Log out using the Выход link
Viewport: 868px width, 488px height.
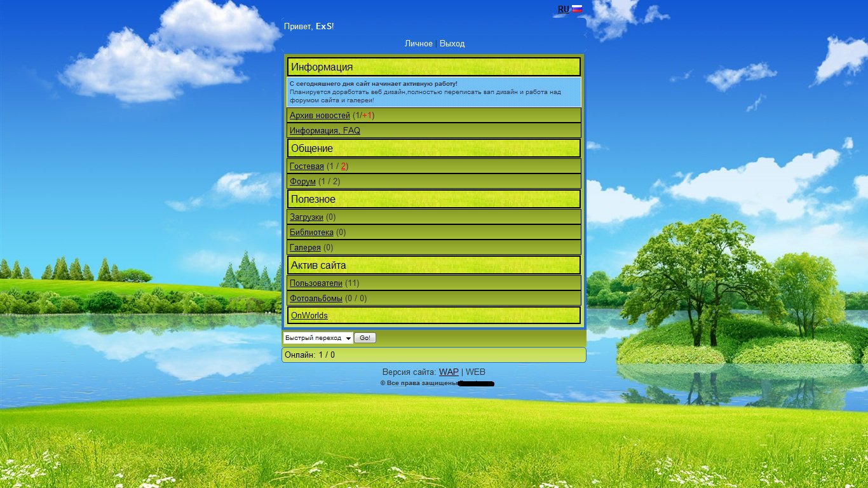point(452,44)
